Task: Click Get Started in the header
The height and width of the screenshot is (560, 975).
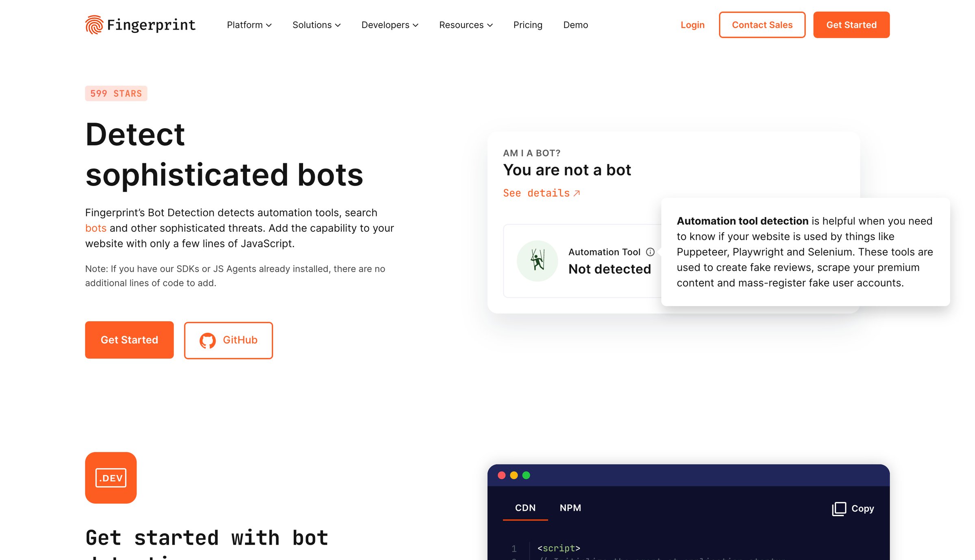Action: (x=851, y=25)
